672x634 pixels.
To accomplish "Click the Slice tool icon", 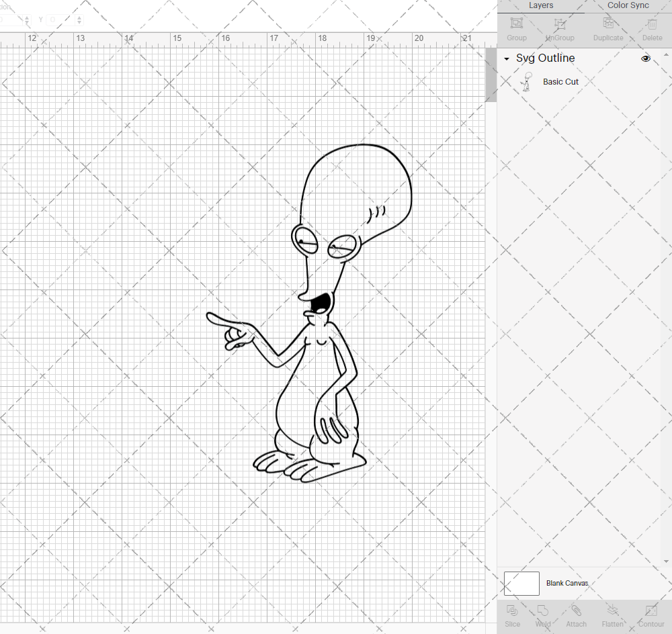I will [x=511, y=610].
